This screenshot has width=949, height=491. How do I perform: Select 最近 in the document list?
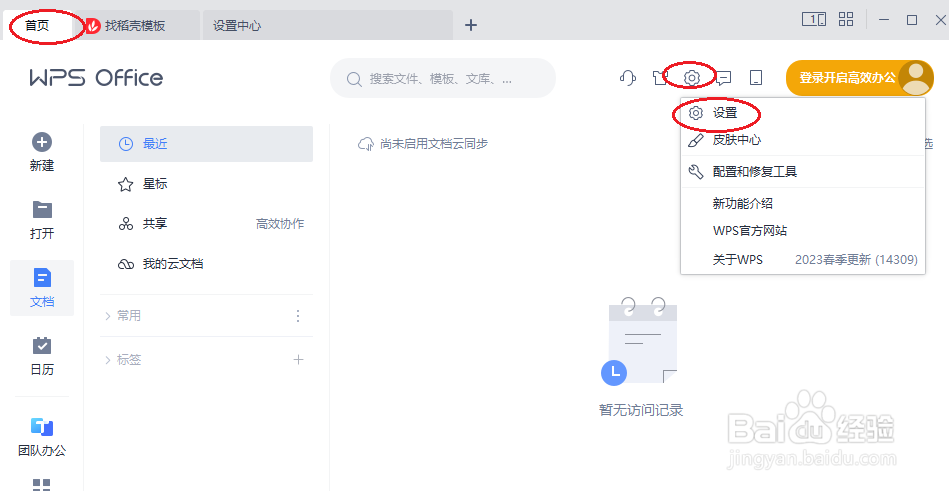point(206,144)
